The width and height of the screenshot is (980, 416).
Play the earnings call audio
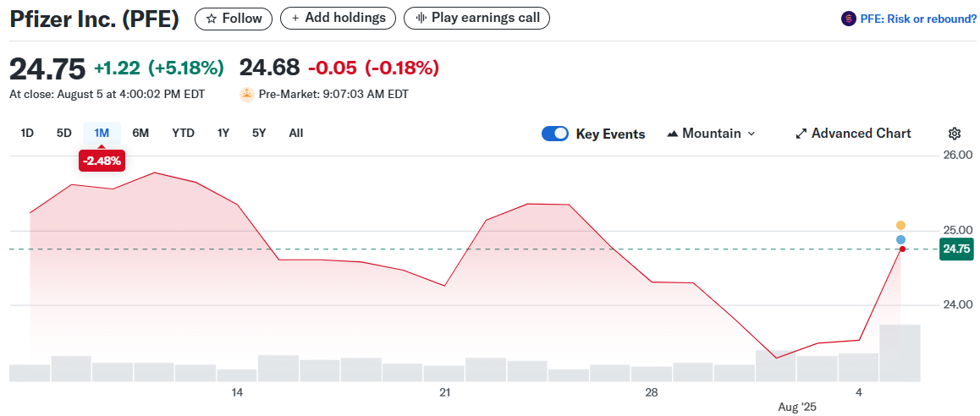[x=476, y=18]
